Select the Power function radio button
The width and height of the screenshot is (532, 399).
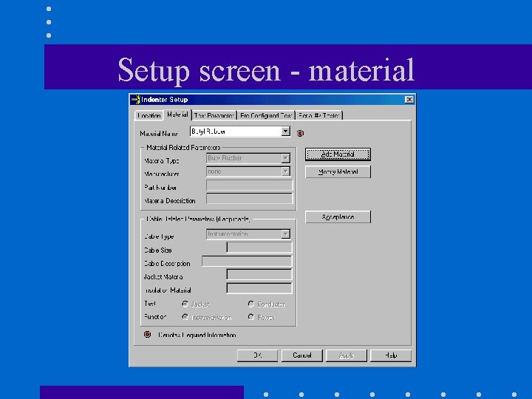click(x=251, y=317)
